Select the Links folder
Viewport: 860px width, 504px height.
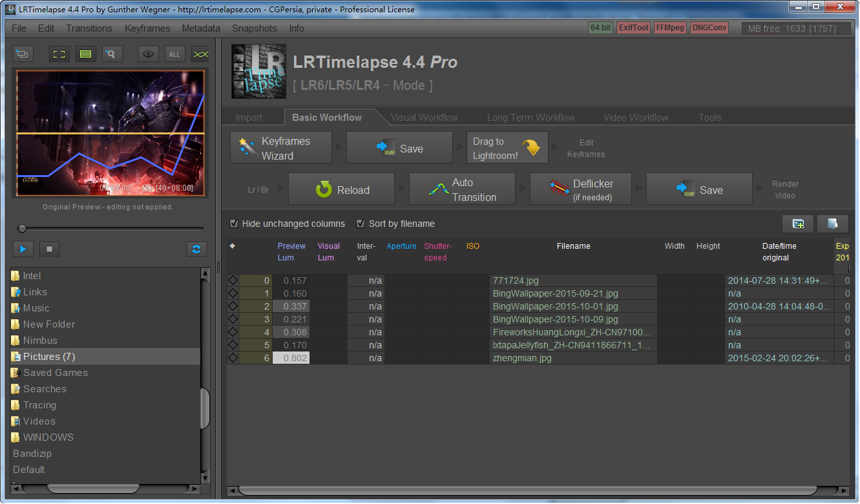pos(105,292)
